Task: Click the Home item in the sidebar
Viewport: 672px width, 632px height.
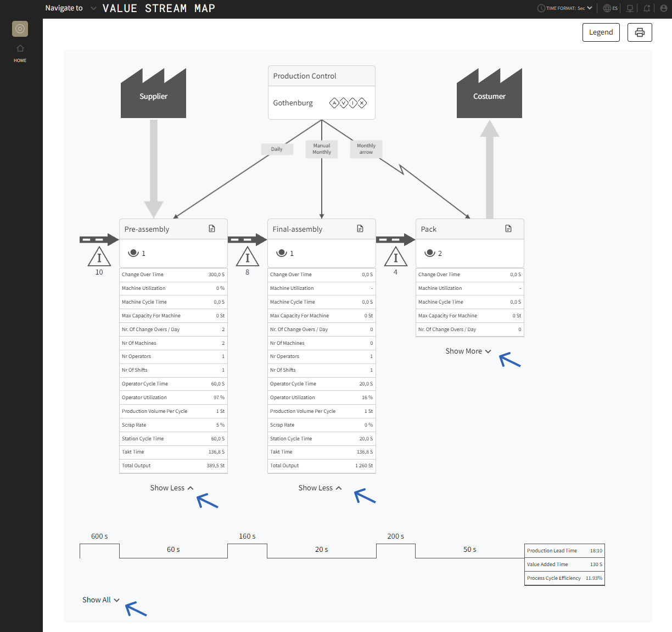Action: point(20,53)
